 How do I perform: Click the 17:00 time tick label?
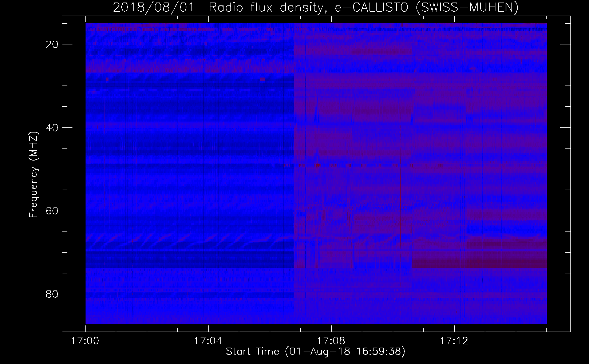tap(85, 341)
